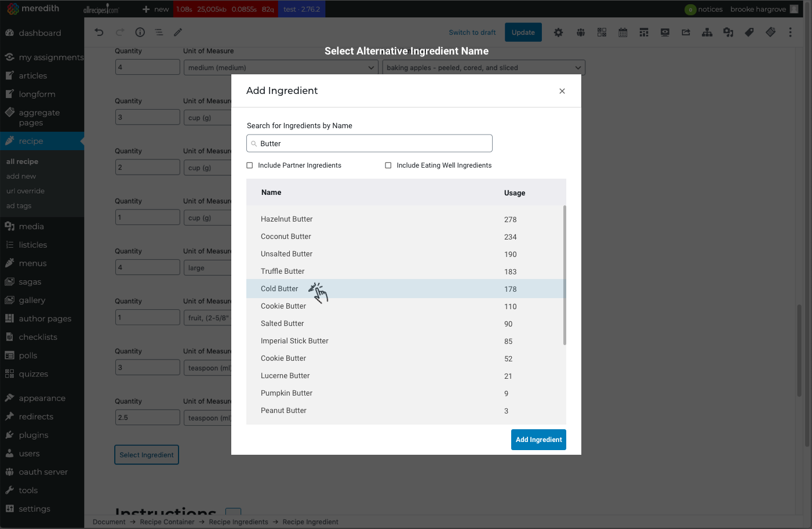
Task: Click Recipe Ingredients in the breadcrumb
Action: tap(239, 522)
